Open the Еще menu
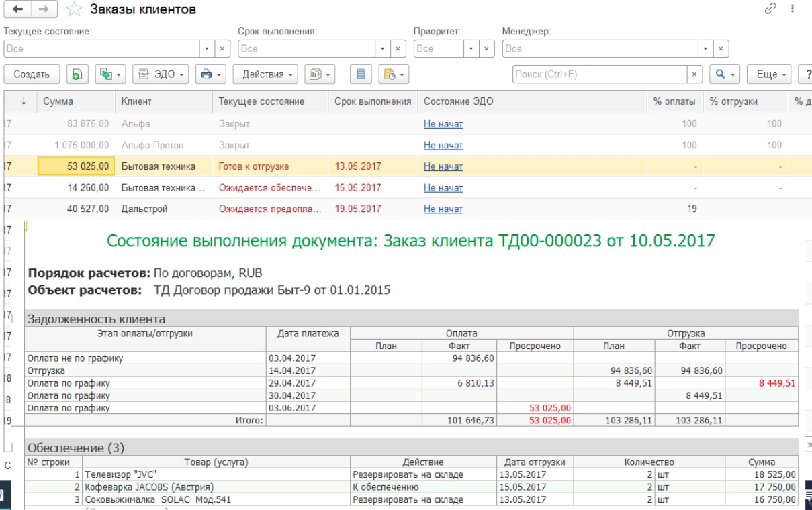This screenshot has width=812, height=510. click(770, 74)
